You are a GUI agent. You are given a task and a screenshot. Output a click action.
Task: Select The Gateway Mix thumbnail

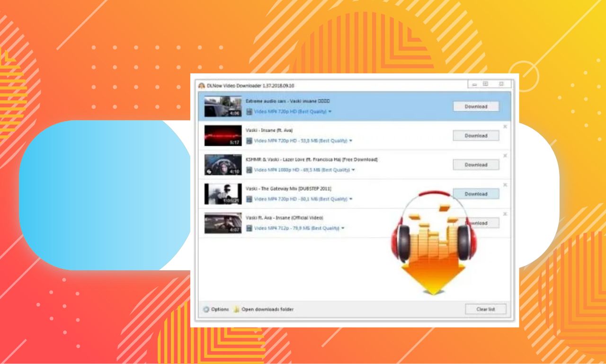click(x=223, y=194)
